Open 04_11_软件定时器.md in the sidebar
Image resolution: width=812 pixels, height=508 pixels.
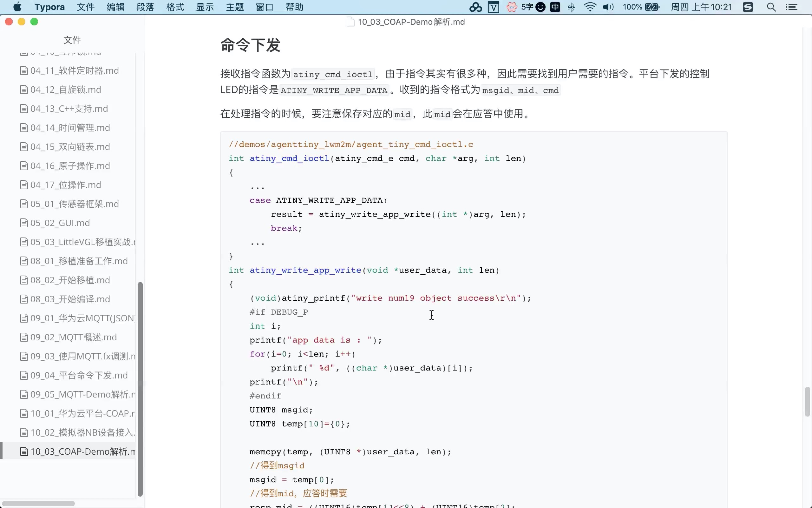coord(75,70)
